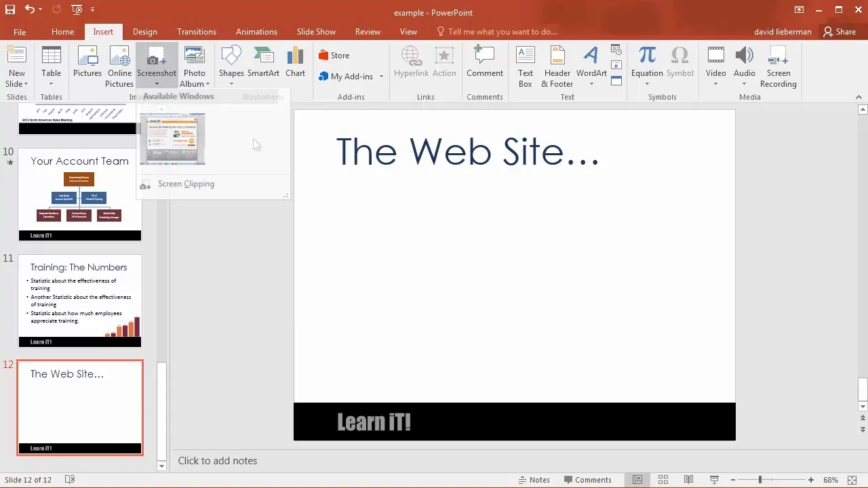Open the File tab

tap(20, 32)
